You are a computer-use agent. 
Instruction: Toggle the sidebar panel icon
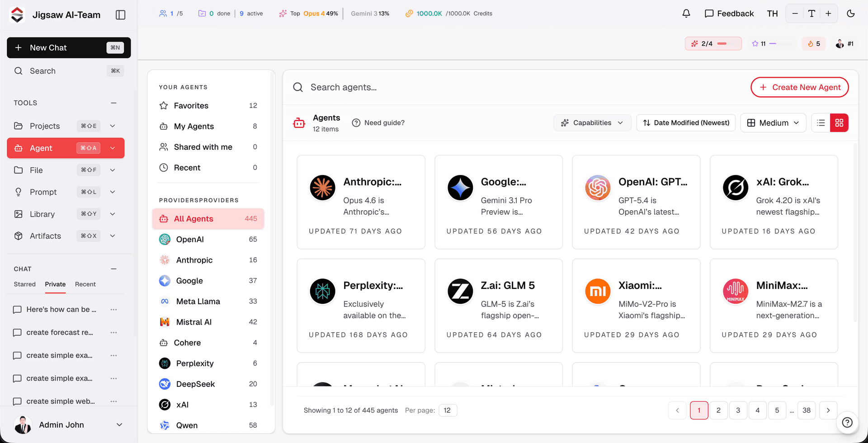[120, 15]
